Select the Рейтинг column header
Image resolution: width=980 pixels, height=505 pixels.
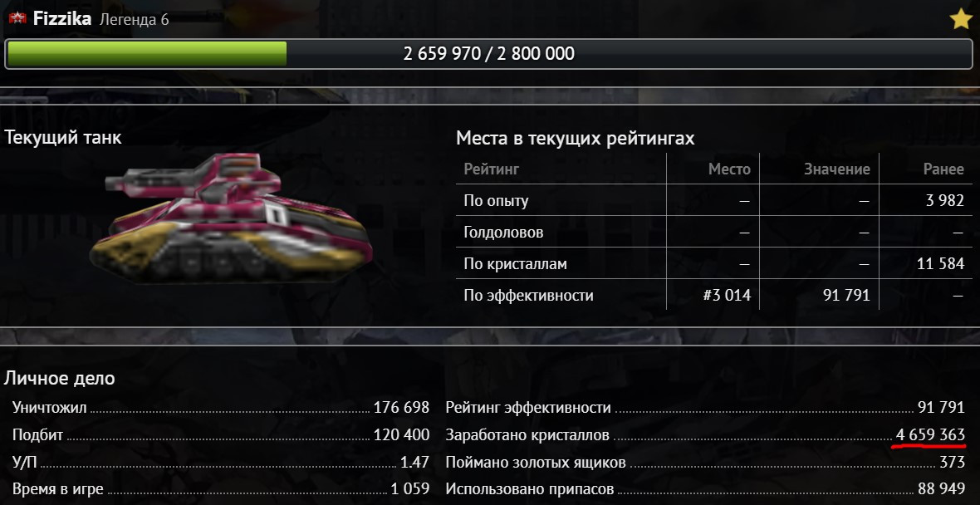pos(492,169)
